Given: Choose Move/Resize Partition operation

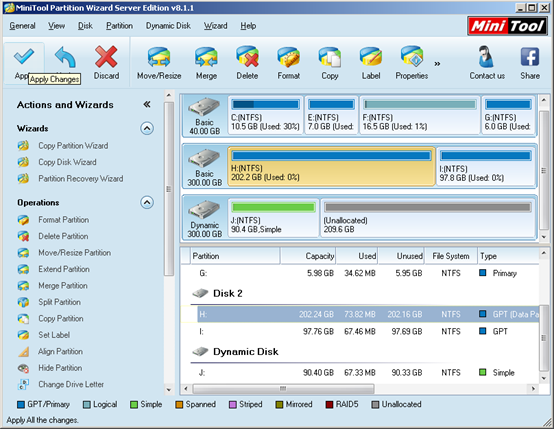Looking at the screenshot, I should click(x=75, y=253).
